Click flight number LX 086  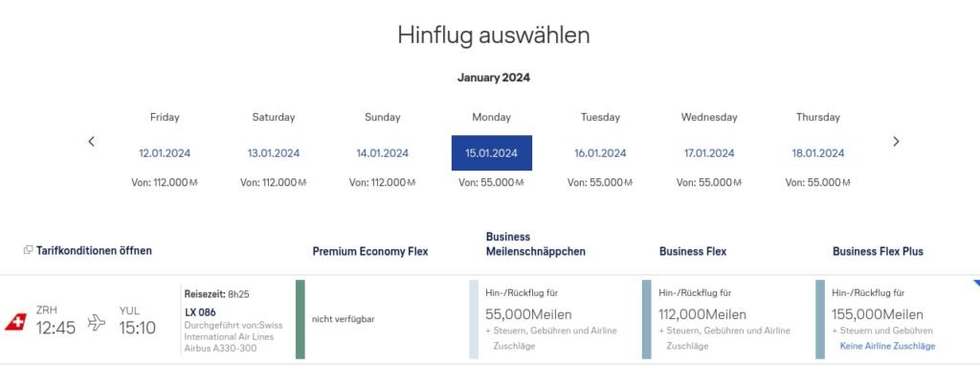click(x=201, y=311)
